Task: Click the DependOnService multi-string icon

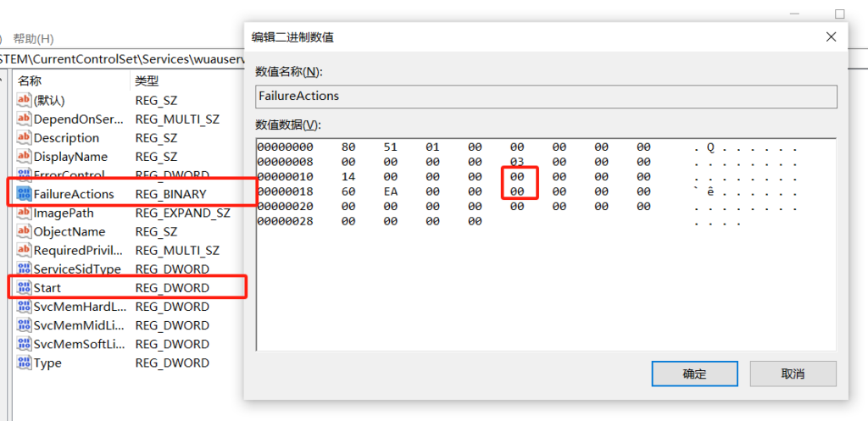Action: 24,119
